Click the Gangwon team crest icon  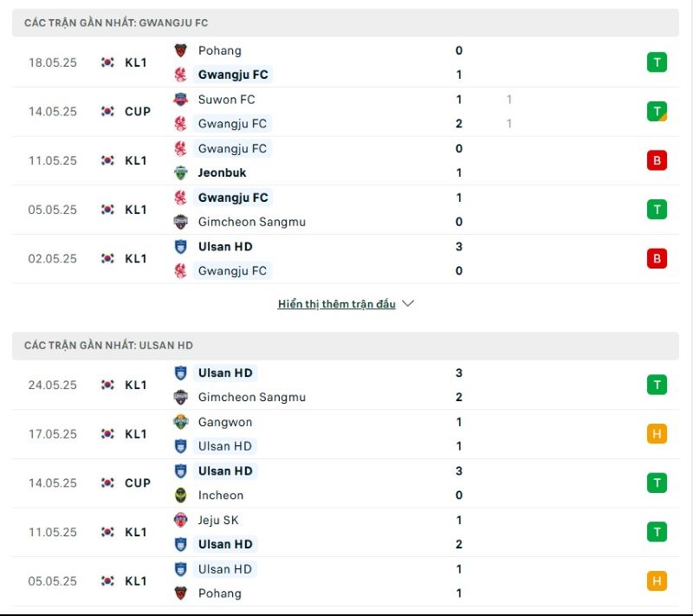(x=180, y=422)
